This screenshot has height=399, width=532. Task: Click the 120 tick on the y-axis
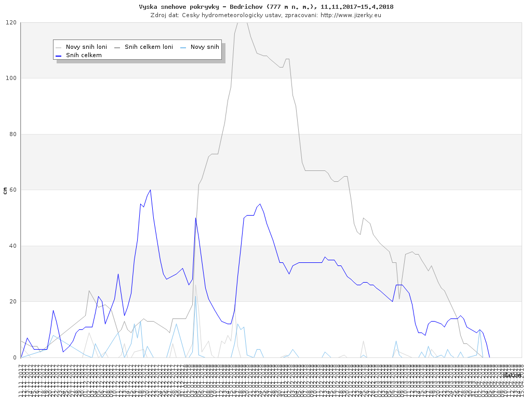coord(11,22)
